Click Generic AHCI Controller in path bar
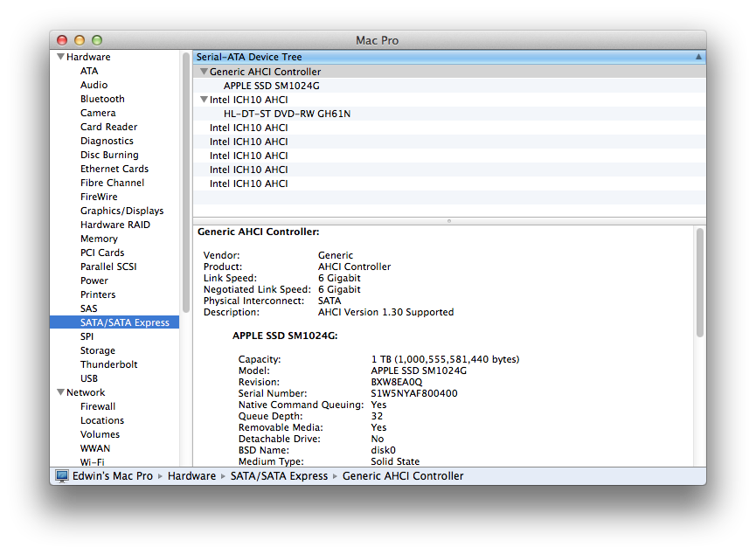Screen dimensions: 756x554 (x=403, y=476)
